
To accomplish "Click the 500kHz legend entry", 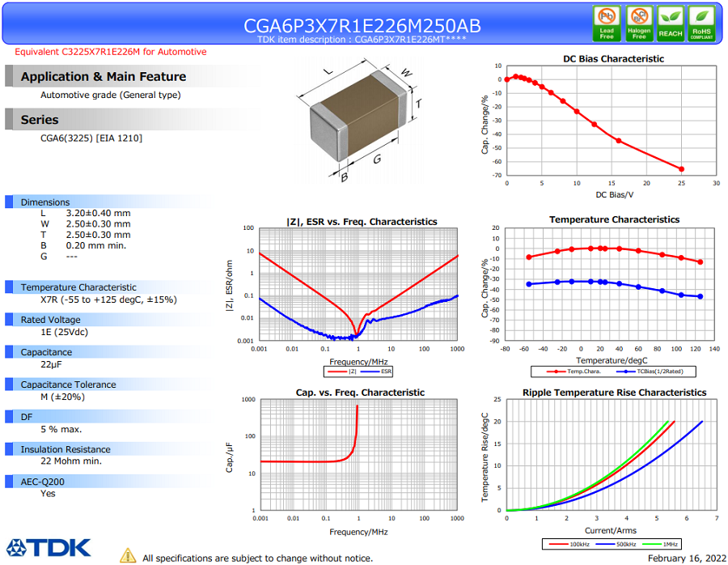I will tap(616, 544).
